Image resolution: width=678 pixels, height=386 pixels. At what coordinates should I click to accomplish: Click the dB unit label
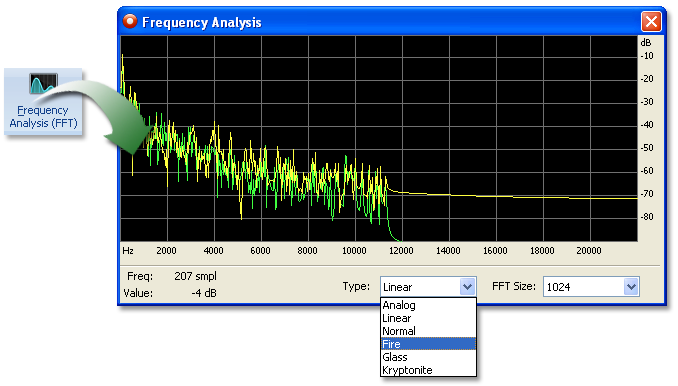(646, 42)
